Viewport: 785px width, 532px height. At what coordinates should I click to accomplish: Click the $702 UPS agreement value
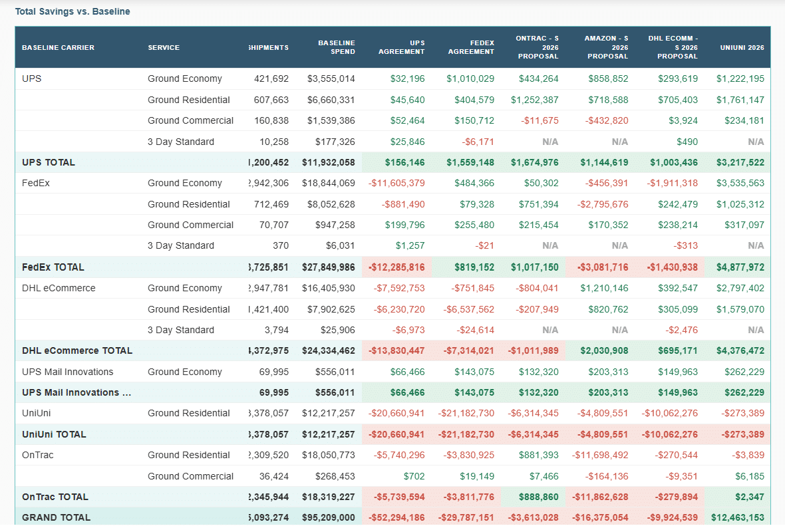414,476
